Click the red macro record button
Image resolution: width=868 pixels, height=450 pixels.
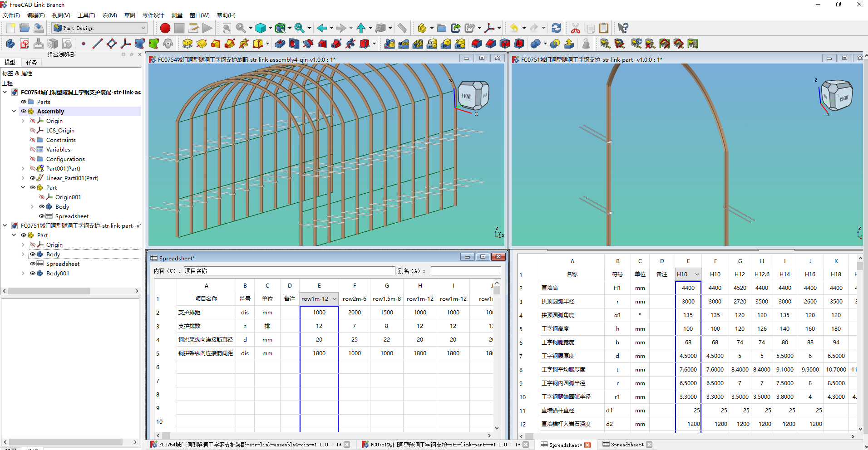pyautogui.click(x=165, y=28)
